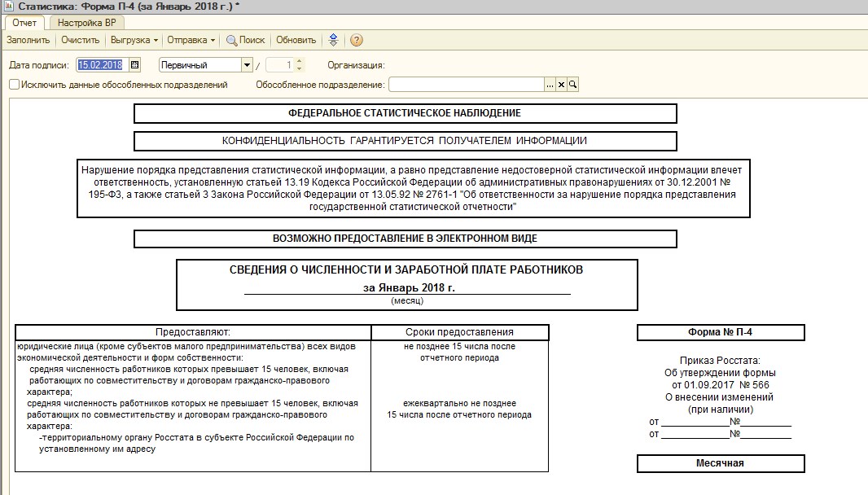868x495 pixels.
Task: Expand the Первичный report type dropdown
Action: (247, 65)
